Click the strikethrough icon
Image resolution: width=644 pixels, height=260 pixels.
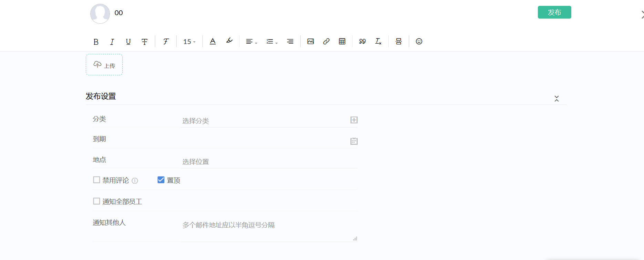point(144,42)
